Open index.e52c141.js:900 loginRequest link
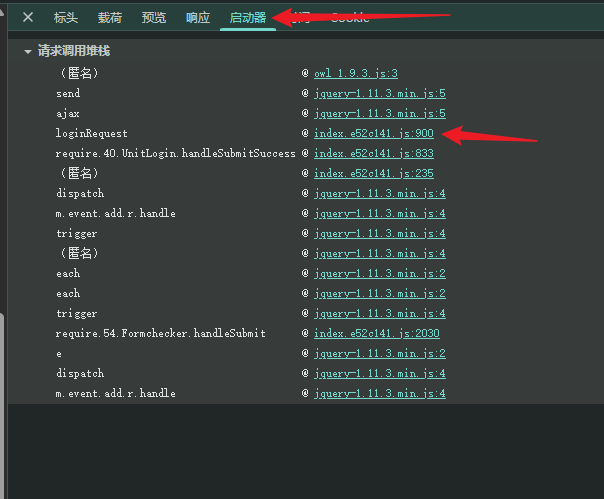 point(374,133)
